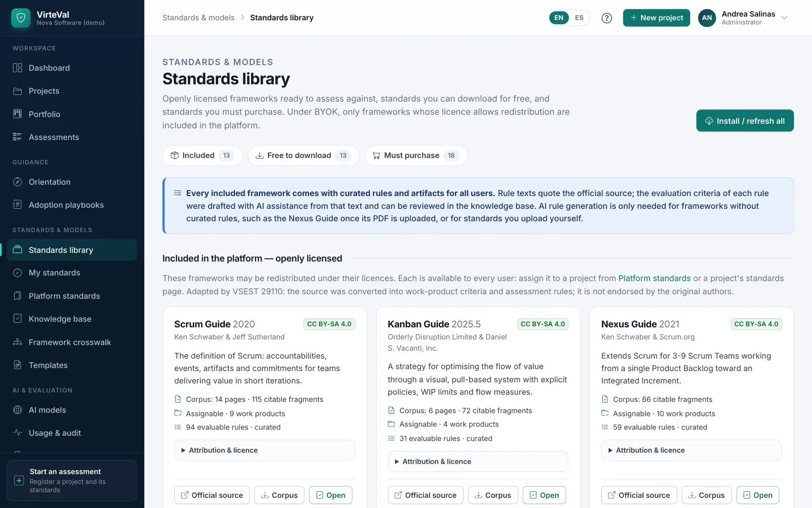Click the Projects folder icon

17,91
